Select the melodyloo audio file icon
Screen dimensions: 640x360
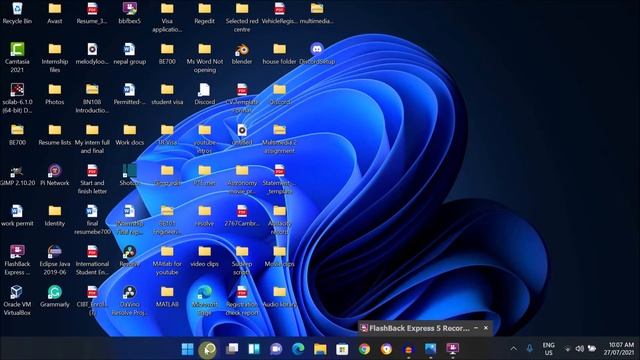coord(92,54)
